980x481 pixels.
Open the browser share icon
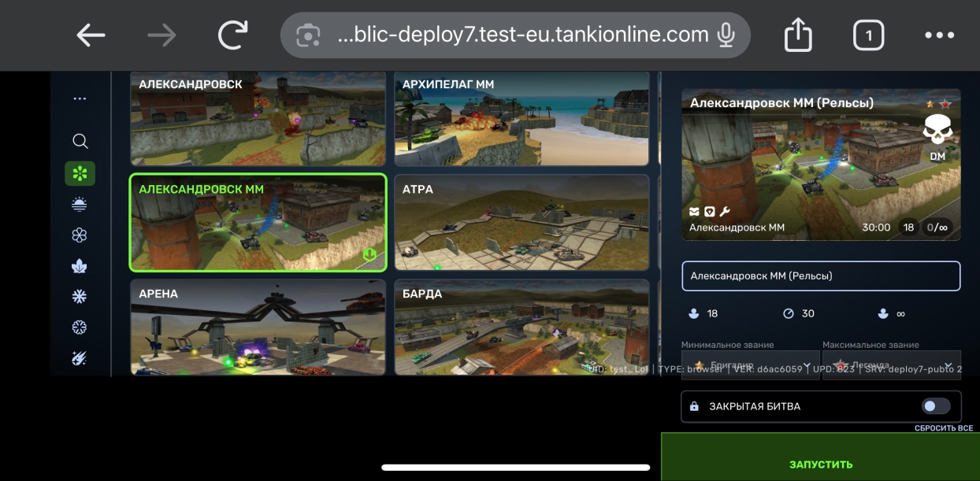pos(798,35)
